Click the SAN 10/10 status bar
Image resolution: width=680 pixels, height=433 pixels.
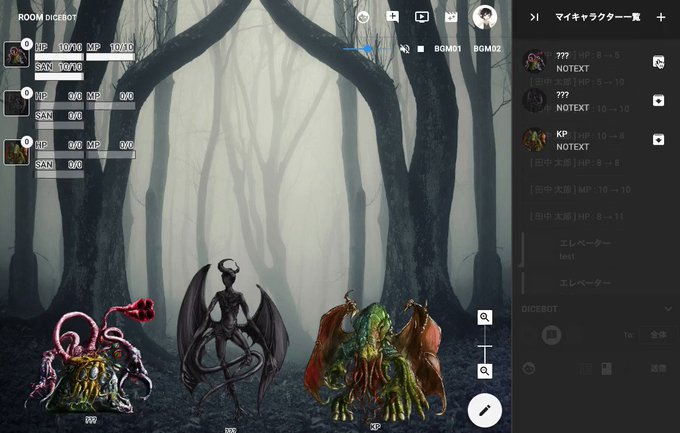click(x=59, y=72)
